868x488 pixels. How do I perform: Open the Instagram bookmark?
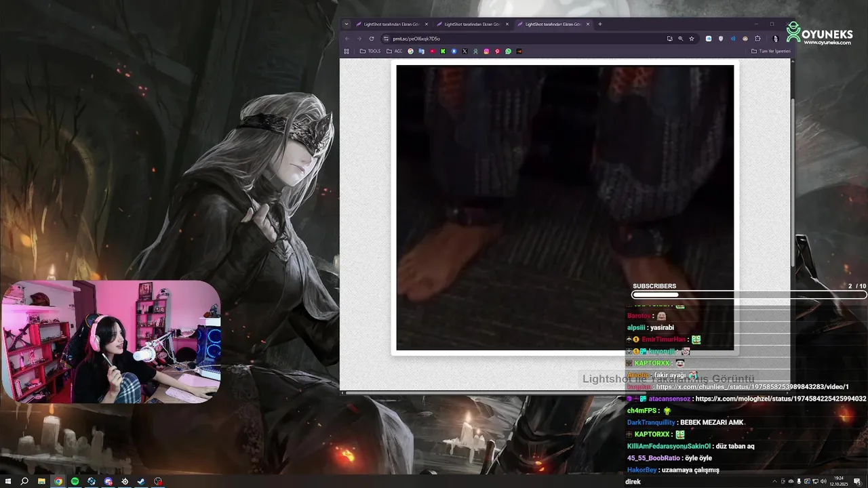point(486,52)
